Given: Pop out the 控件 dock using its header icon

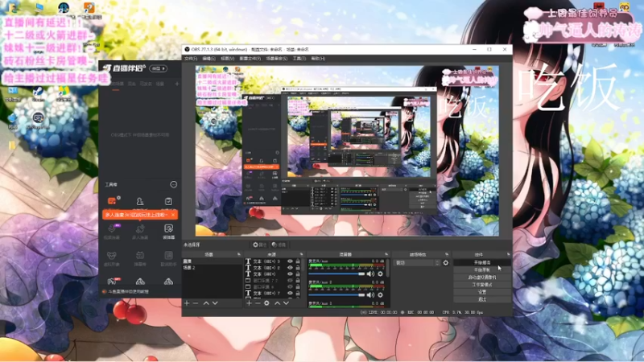Looking at the screenshot, I should (509, 254).
